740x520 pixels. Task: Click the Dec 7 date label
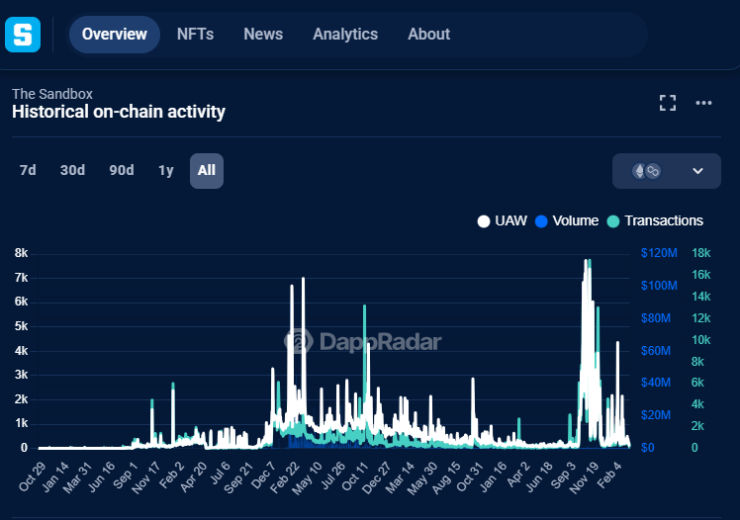pos(263,475)
